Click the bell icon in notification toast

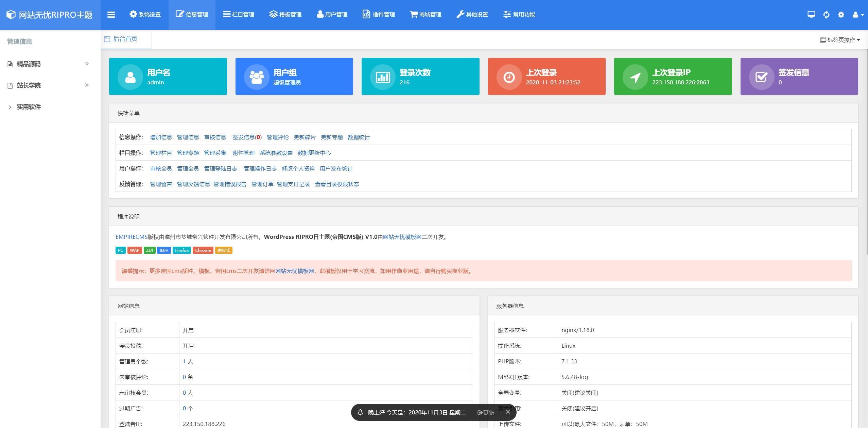[360, 412]
